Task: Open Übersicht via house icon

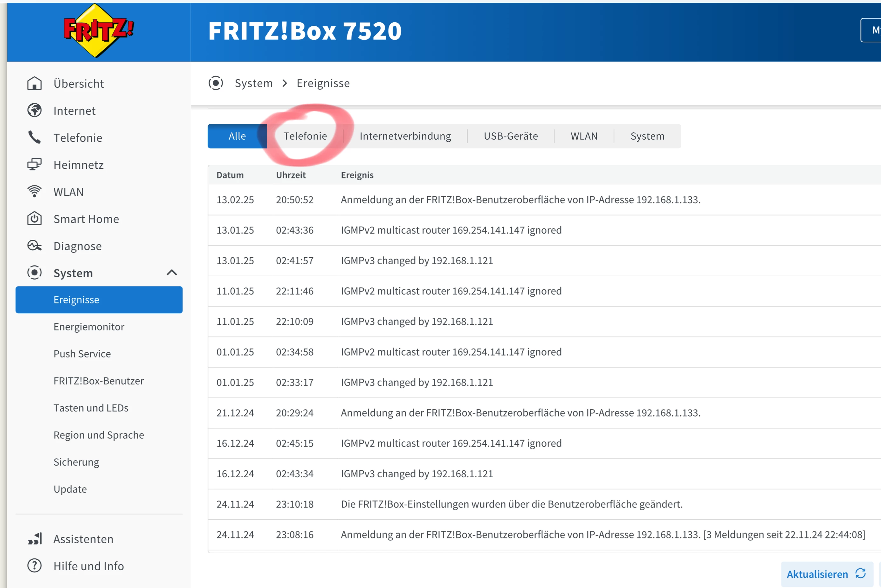Action: click(34, 83)
